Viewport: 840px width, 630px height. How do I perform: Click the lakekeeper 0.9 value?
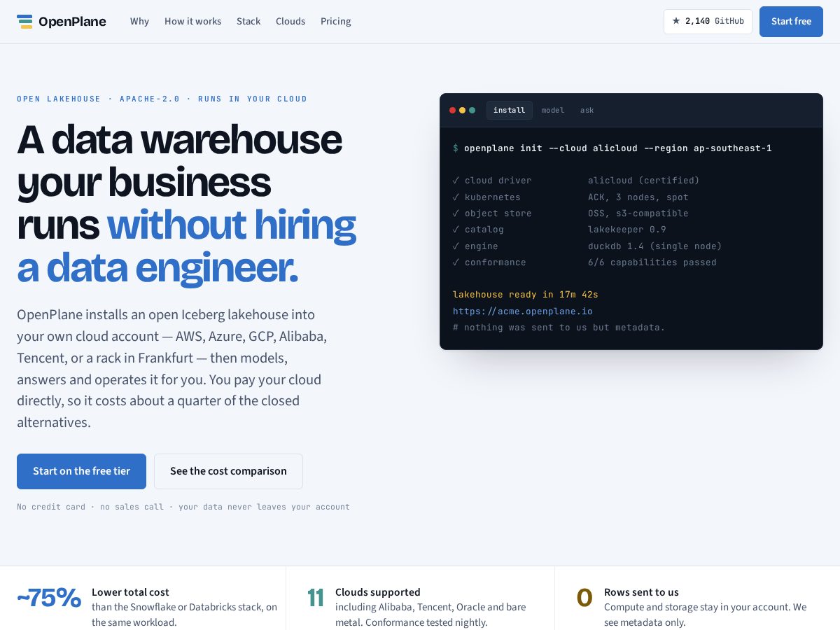[627, 230]
